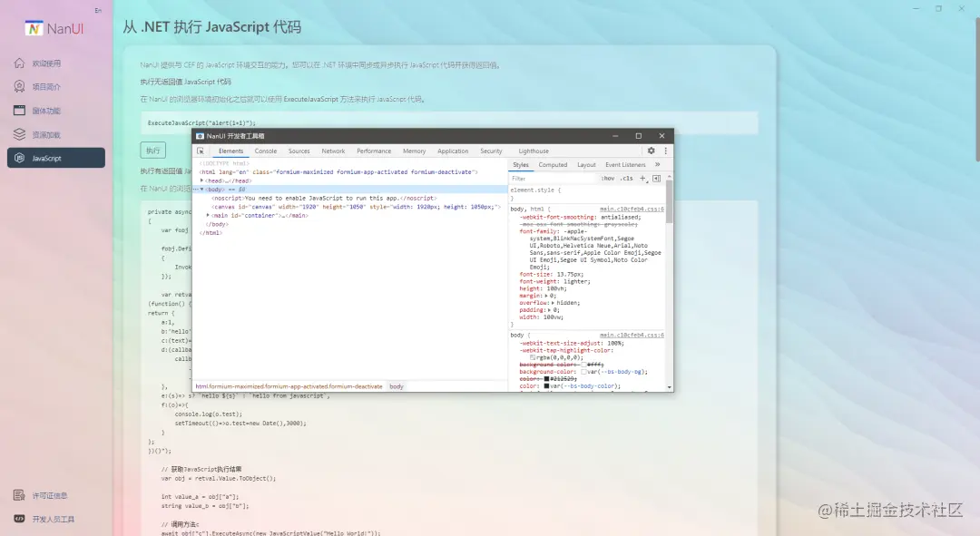
Task: Open the Application tab
Action: click(453, 151)
